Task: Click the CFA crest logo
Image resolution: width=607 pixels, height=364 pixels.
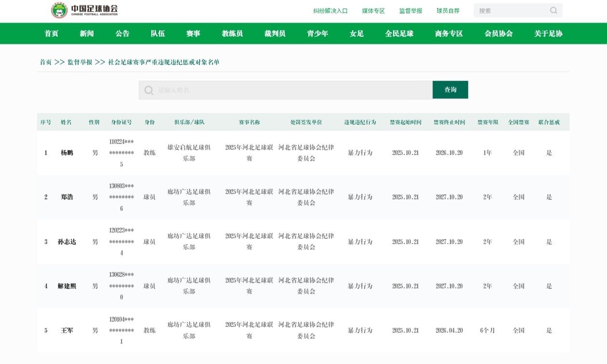Action: 59,9
